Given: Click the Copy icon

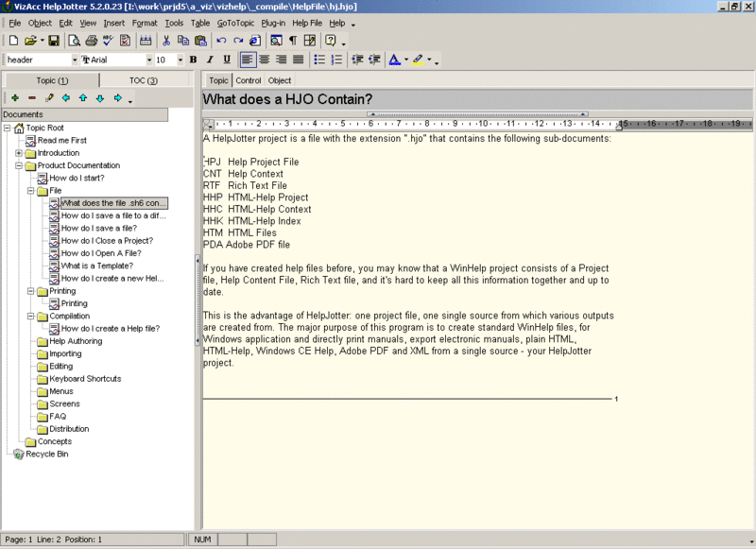Looking at the screenshot, I should (183, 41).
